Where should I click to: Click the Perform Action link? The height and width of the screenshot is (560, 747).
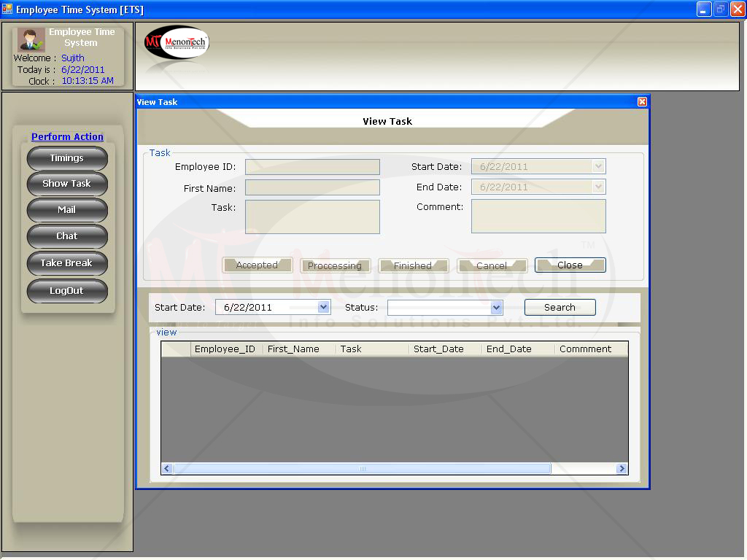coord(67,137)
